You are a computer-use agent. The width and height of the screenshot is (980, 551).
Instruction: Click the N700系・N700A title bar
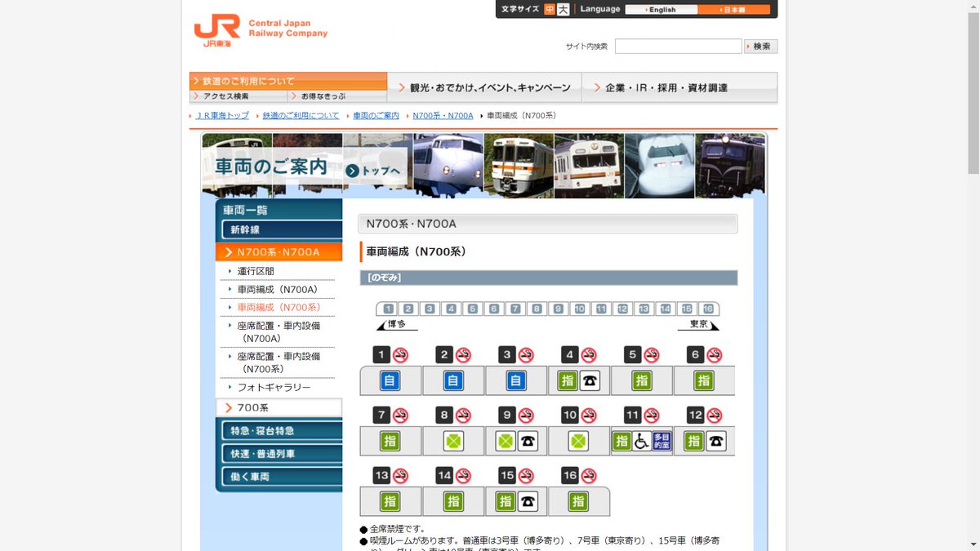coord(547,224)
